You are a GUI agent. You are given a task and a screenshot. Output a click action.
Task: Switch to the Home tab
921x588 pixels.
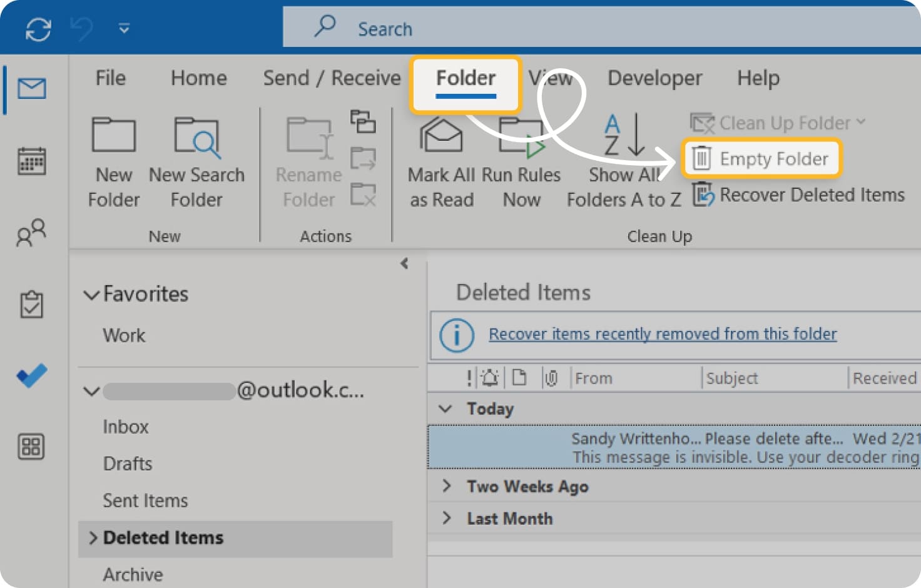point(198,78)
